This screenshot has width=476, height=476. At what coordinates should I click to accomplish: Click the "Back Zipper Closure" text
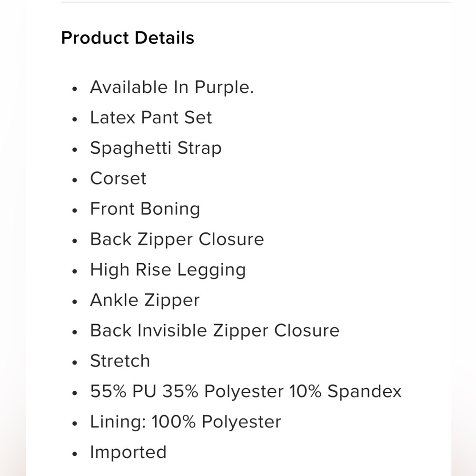tap(177, 239)
